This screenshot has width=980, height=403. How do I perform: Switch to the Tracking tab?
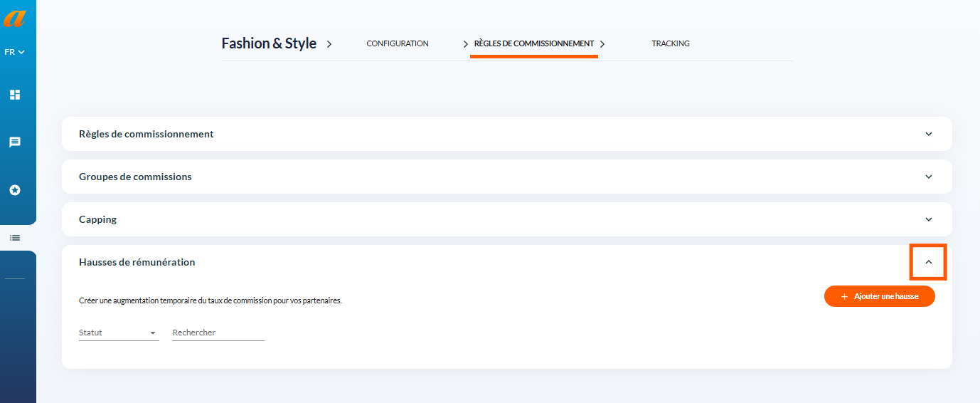[x=671, y=43]
